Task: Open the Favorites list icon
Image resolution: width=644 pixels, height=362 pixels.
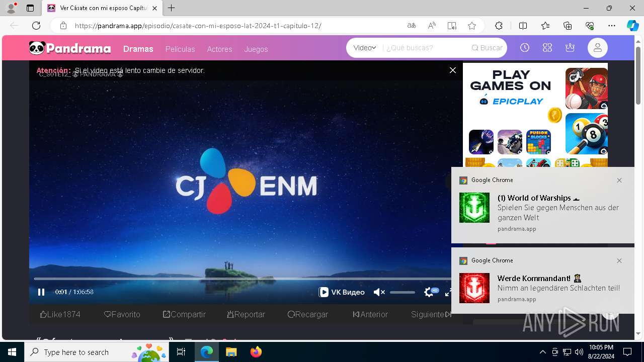Action: click(545, 26)
